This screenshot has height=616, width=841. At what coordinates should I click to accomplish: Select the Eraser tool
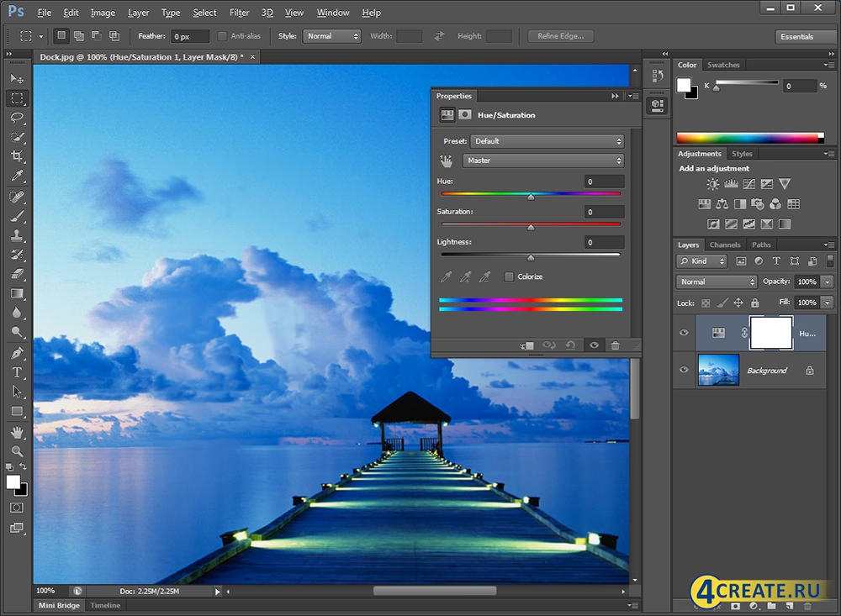[x=17, y=274]
